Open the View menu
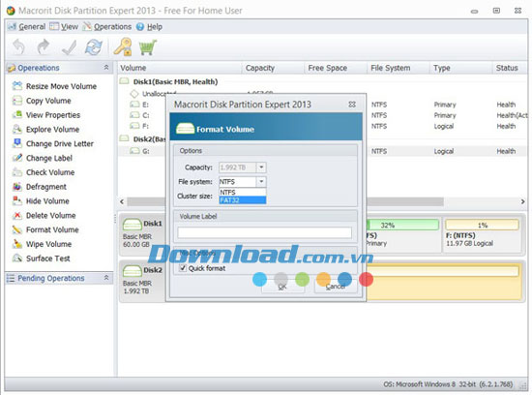The width and height of the screenshot is (532, 395). (64, 26)
